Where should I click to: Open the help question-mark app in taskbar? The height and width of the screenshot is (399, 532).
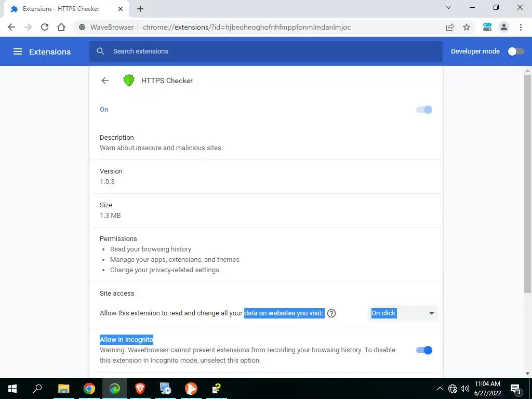[x=217, y=389]
